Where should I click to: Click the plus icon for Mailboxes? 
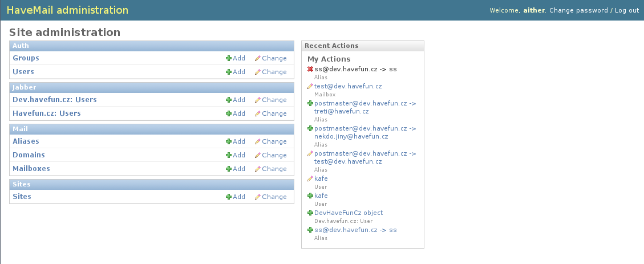[229, 169]
